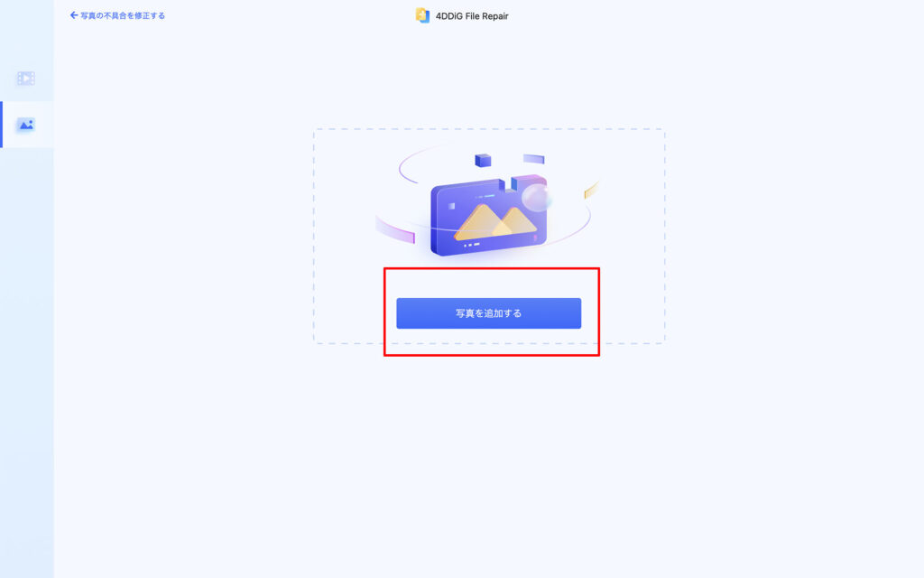This screenshot has height=578, width=924.
Task: Click the blue active-tab indicator bar
Action: [1, 125]
